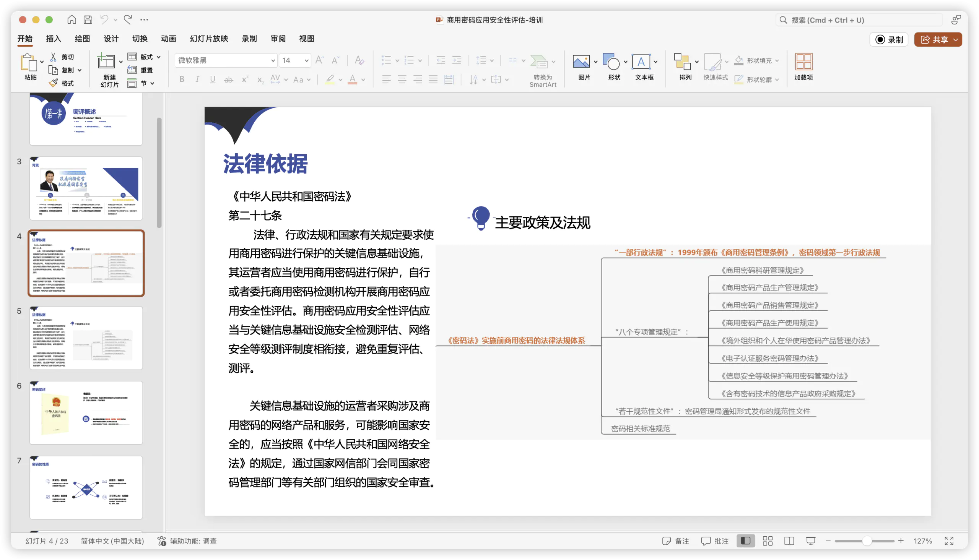The image size is (979, 560).
Task: Toggle superscript formatting
Action: click(245, 79)
